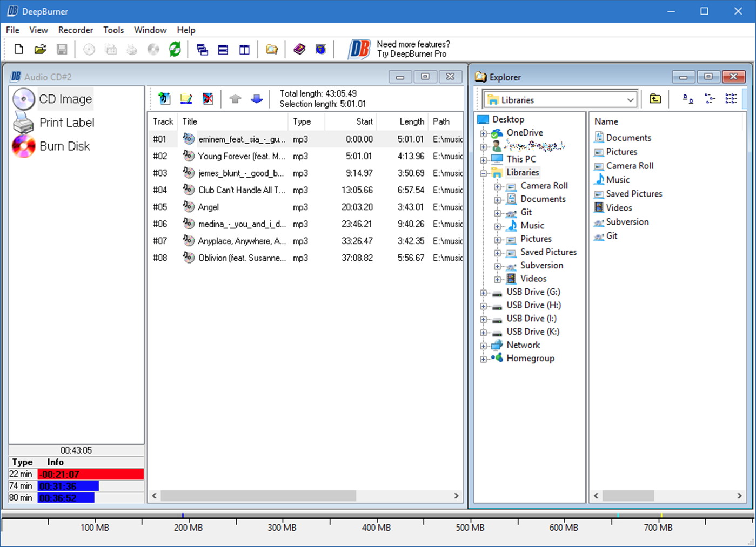
Task: Tile windows vertically via toolbar icon
Action: [x=244, y=50]
